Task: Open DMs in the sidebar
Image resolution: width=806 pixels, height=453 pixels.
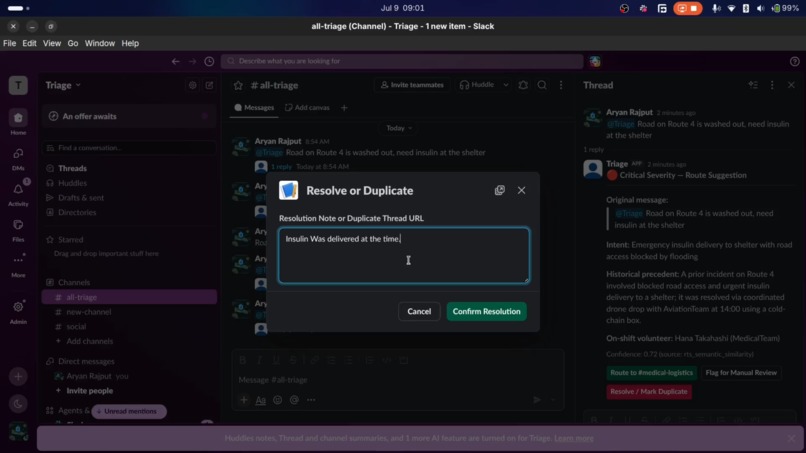Action: pyautogui.click(x=18, y=158)
